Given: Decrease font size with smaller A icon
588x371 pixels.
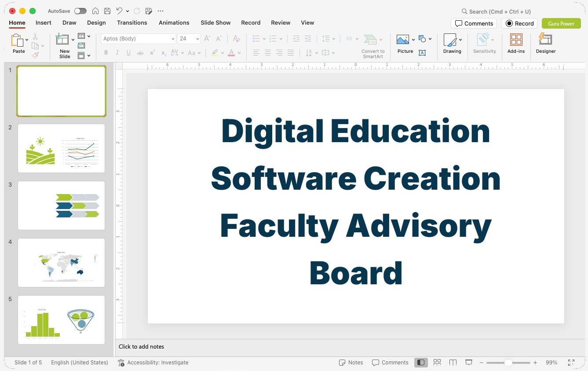Looking at the screenshot, I should pos(219,39).
